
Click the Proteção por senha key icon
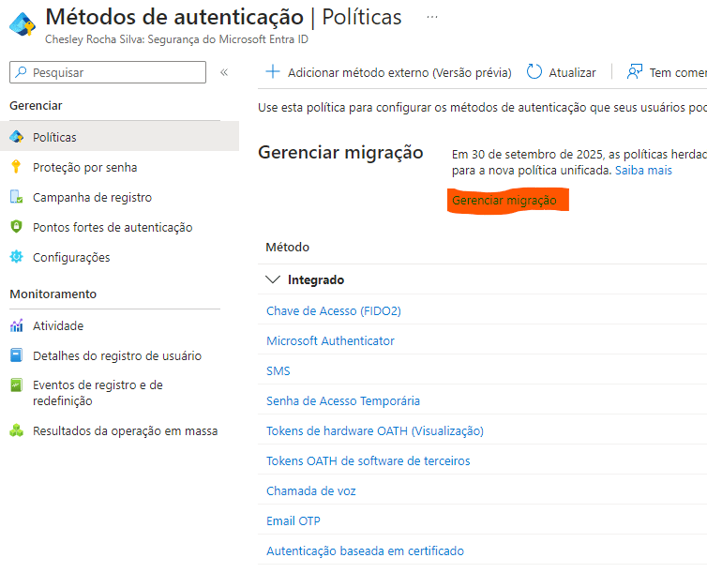click(x=16, y=167)
